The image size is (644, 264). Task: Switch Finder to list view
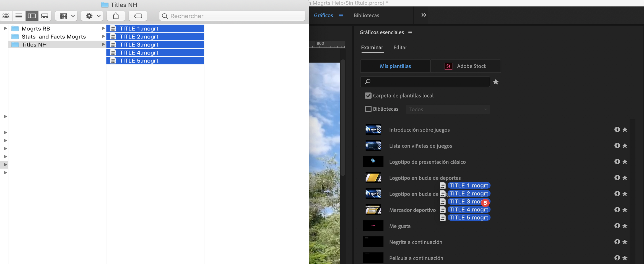(19, 16)
